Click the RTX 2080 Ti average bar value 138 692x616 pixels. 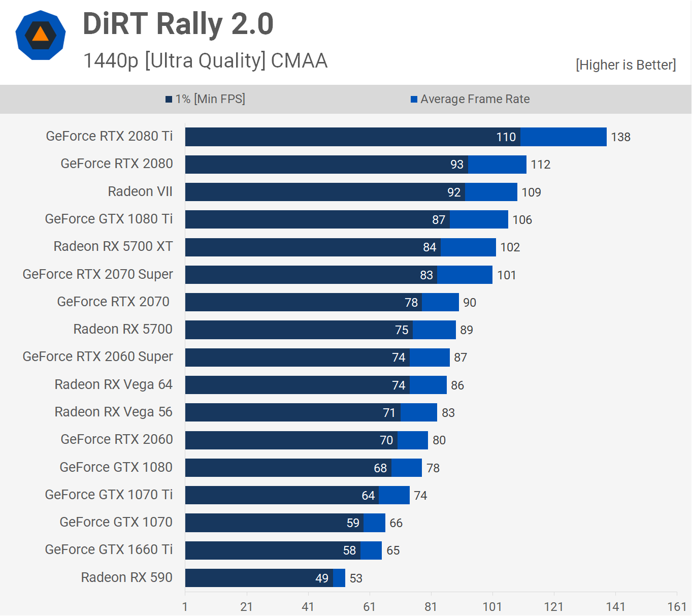(620, 137)
